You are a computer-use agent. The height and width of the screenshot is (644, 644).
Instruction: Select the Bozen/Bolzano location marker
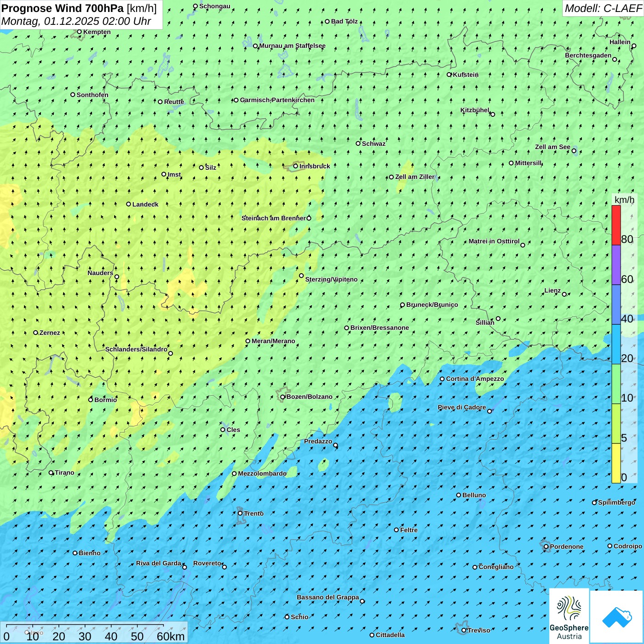(x=283, y=397)
